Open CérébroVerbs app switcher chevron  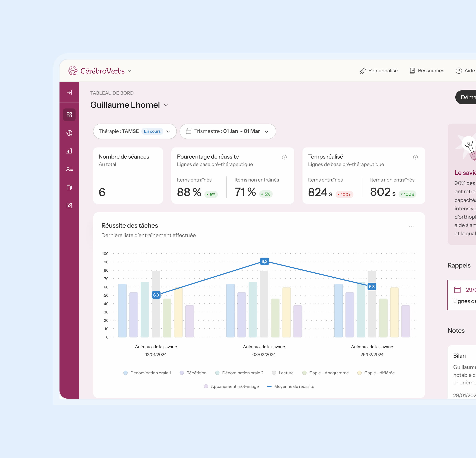point(130,71)
